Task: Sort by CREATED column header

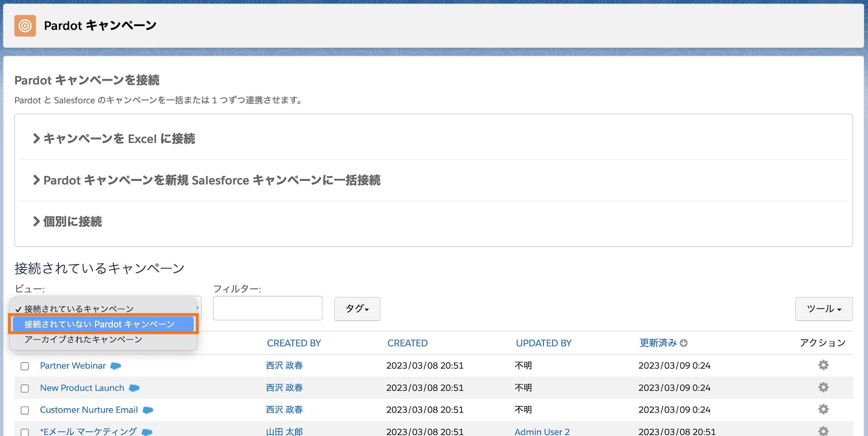Action: point(407,343)
